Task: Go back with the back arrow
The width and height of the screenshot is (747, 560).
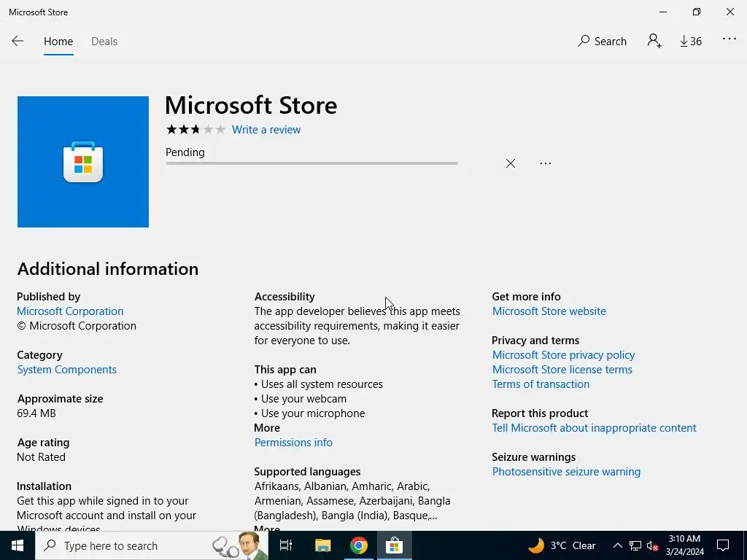Action: pos(18,41)
